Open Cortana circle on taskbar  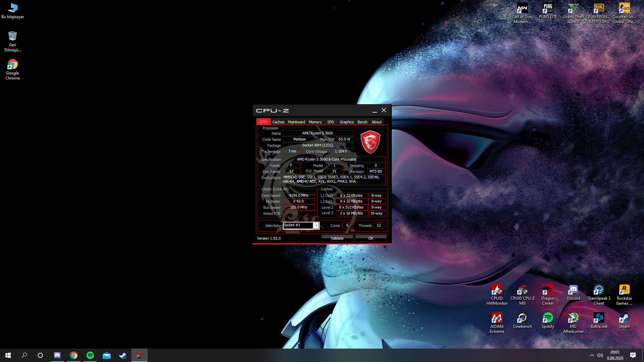tap(40, 355)
